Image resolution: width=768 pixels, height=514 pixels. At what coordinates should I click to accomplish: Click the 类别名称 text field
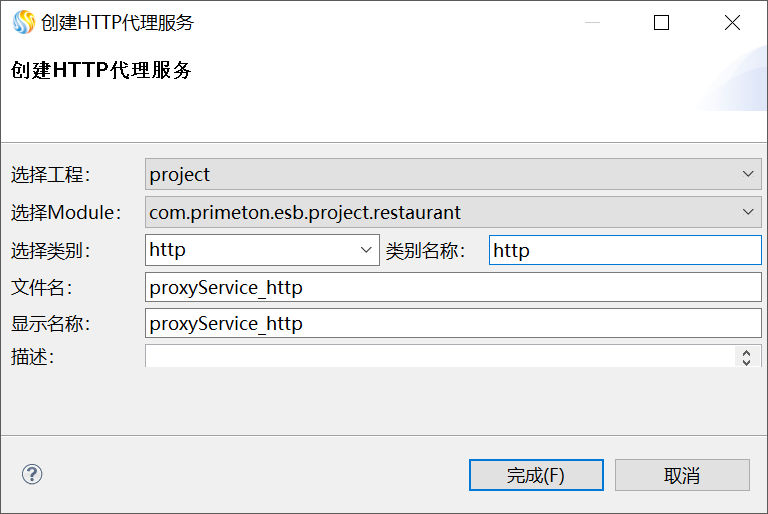click(x=625, y=250)
